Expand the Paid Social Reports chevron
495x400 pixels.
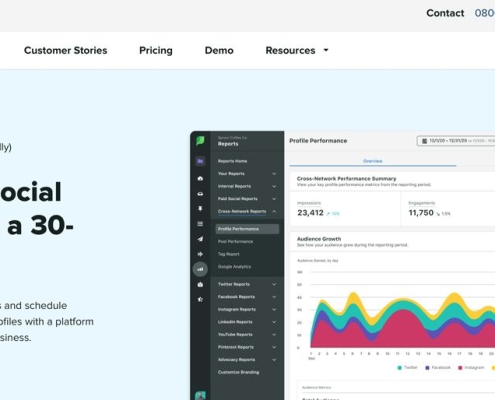274,199
